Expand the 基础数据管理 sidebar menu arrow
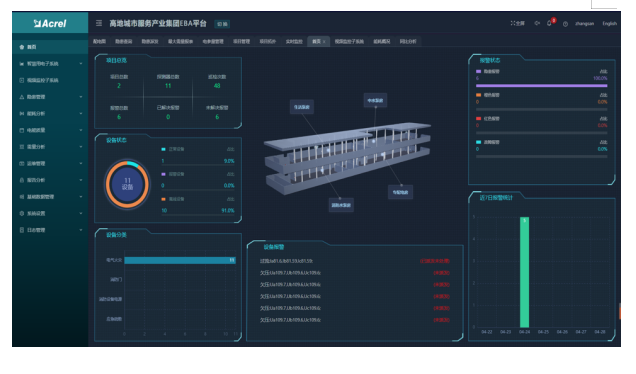 (x=81, y=197)
